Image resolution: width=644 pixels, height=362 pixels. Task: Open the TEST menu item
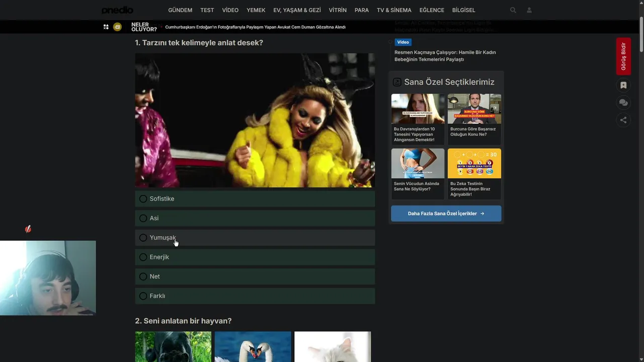point(207,10)
